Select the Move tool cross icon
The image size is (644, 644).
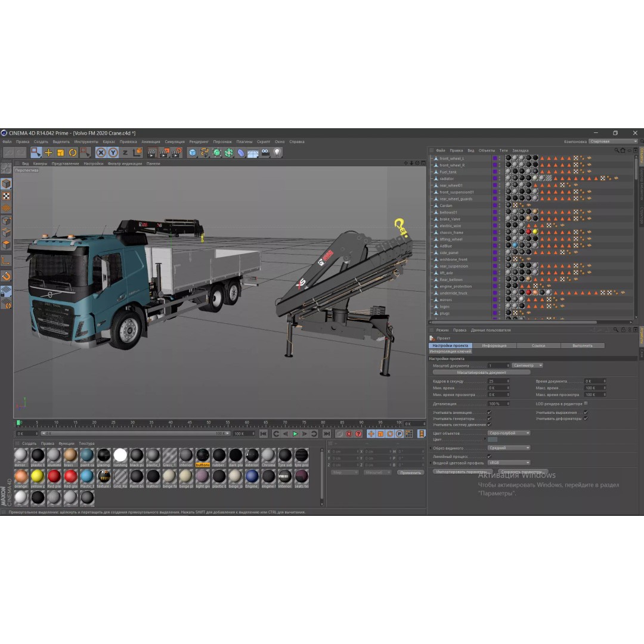coord(48,153)
